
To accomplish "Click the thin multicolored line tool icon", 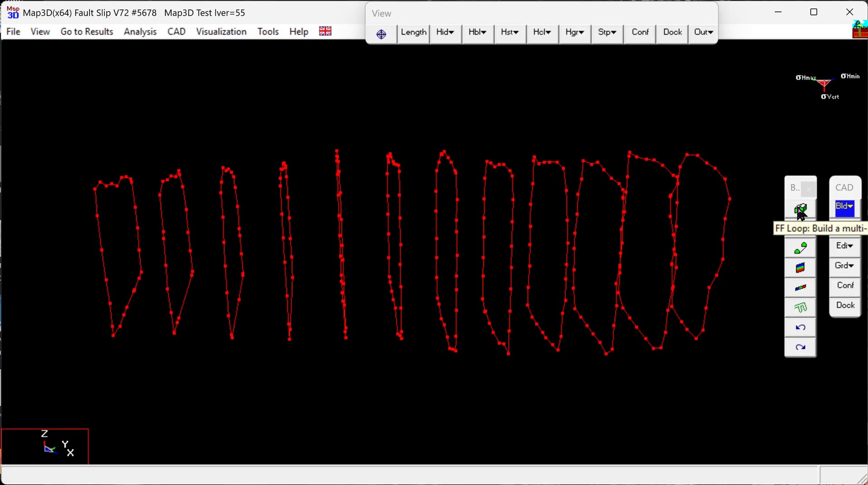I will [800, 288].
